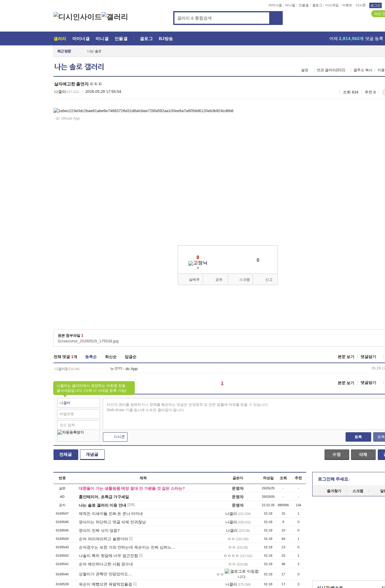Screen dimensions: 385x588
Task: Submit the comment with the 등록 button
Action: [x=358, y=437]
